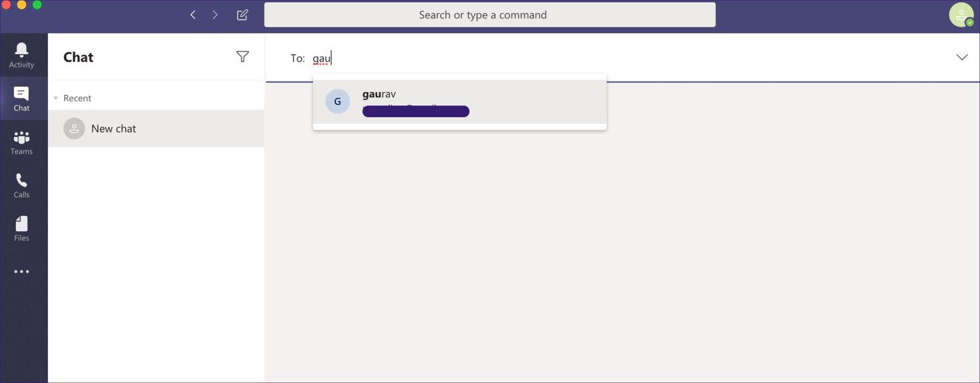Collapse the Recent section triangle

click(56, 98)
